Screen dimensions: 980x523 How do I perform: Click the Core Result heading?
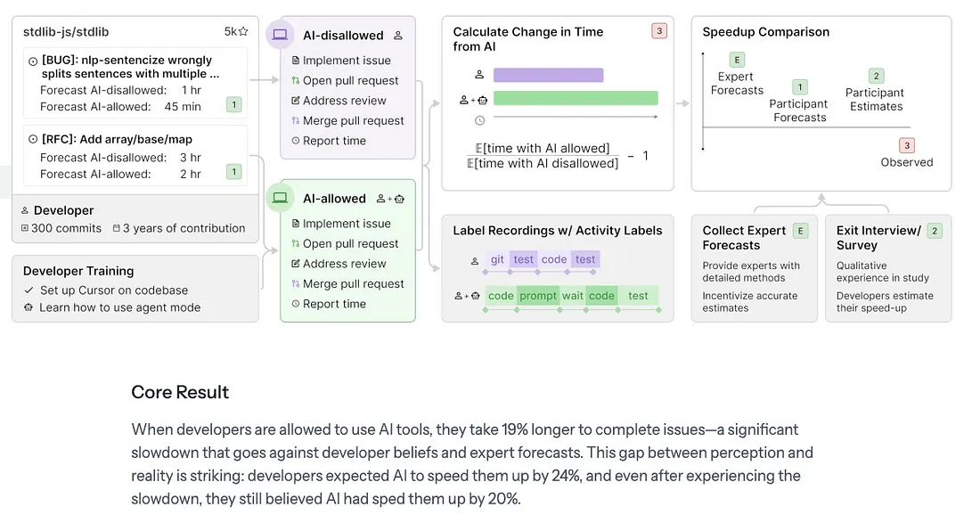click(180, 392)
